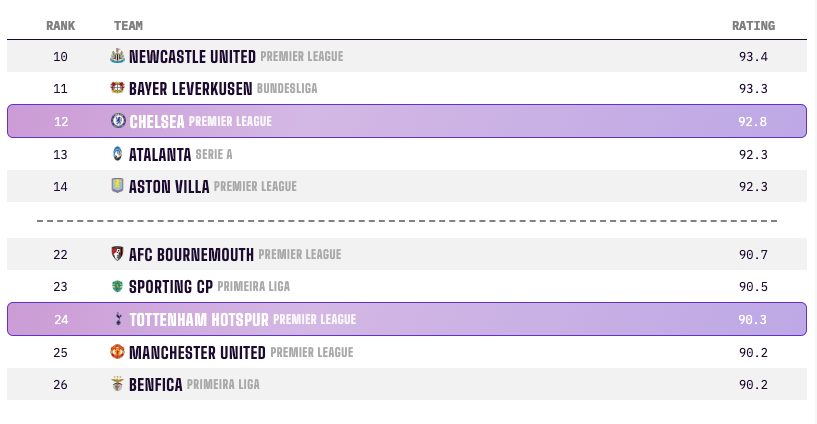
Task: Click the Sporting CP green logo
Action: click(117, 286)
